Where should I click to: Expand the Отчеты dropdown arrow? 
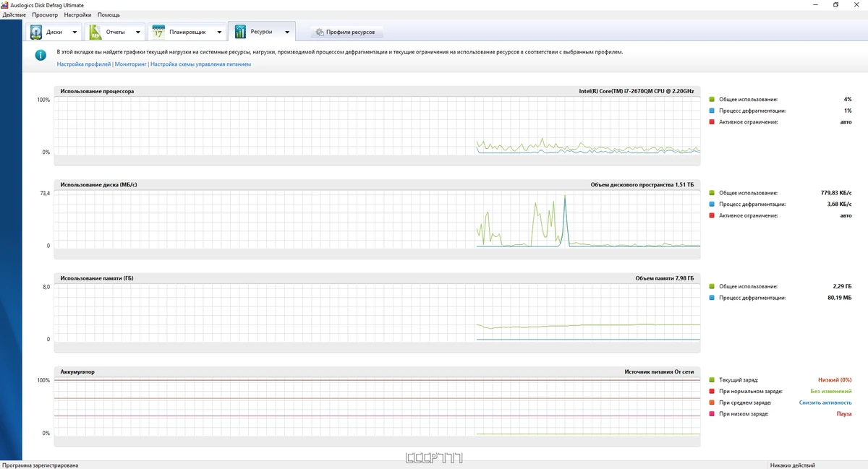tap(137, 33)
